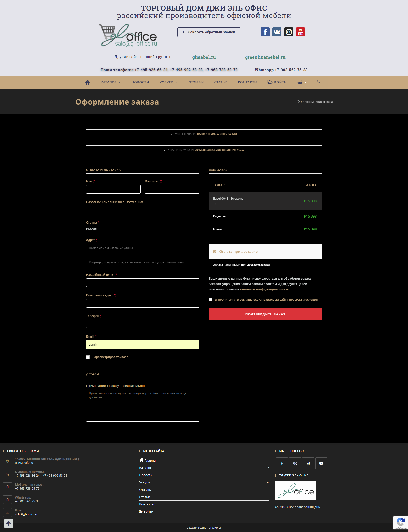
Task: Focus the Населённый пункт input field
Action: click(143, 282)
